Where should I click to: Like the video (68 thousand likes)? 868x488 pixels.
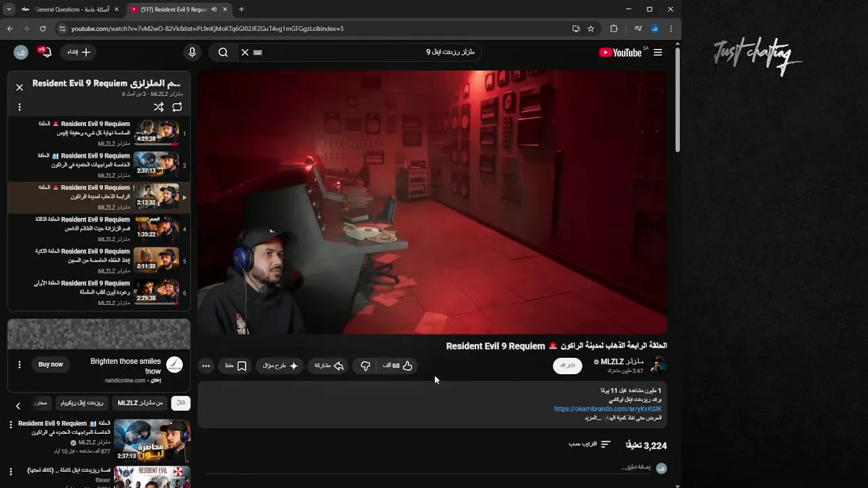(399, 366)
